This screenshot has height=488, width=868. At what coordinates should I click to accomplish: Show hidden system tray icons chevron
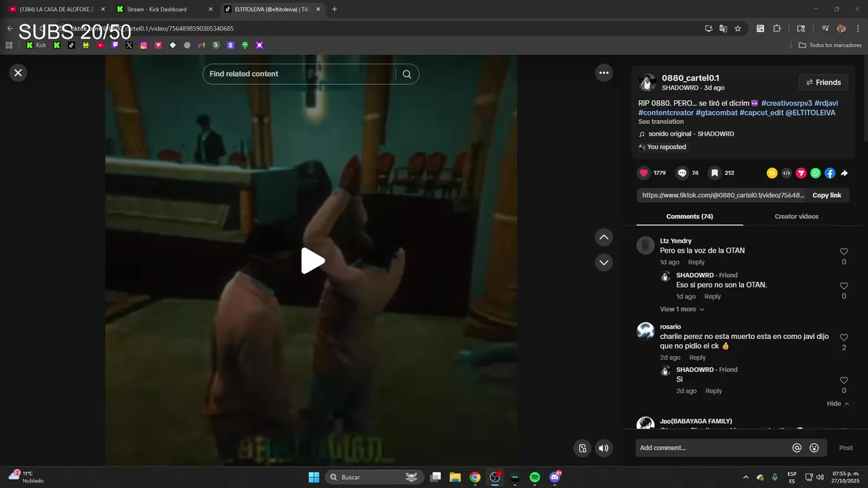pos(746,477)
